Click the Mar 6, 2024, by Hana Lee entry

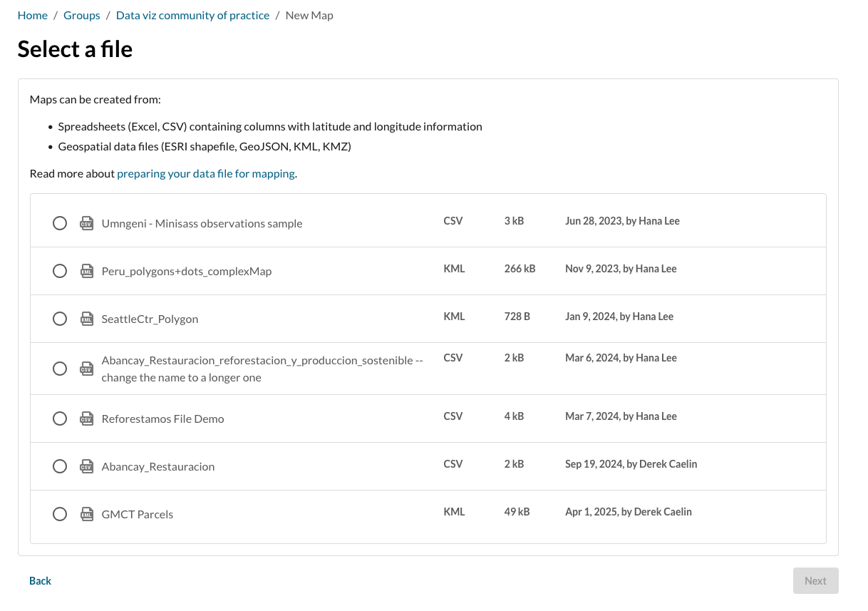pos(621,358)
